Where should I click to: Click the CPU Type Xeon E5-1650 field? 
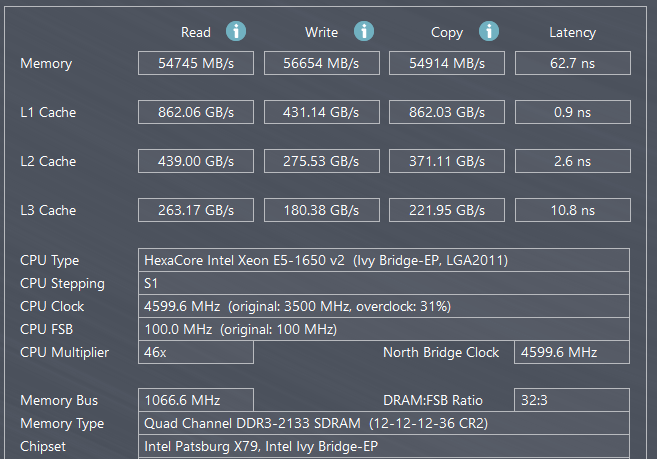[x=384, y=260]
